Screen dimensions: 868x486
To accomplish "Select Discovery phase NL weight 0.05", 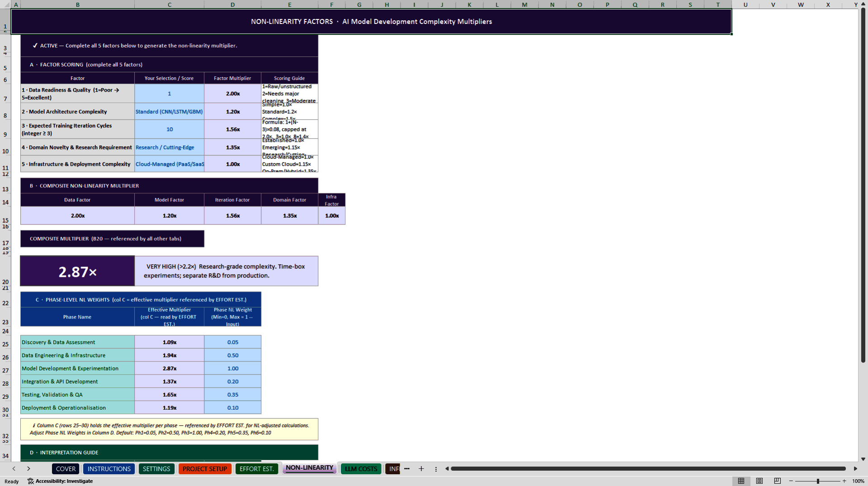I will tap(232, 342).
